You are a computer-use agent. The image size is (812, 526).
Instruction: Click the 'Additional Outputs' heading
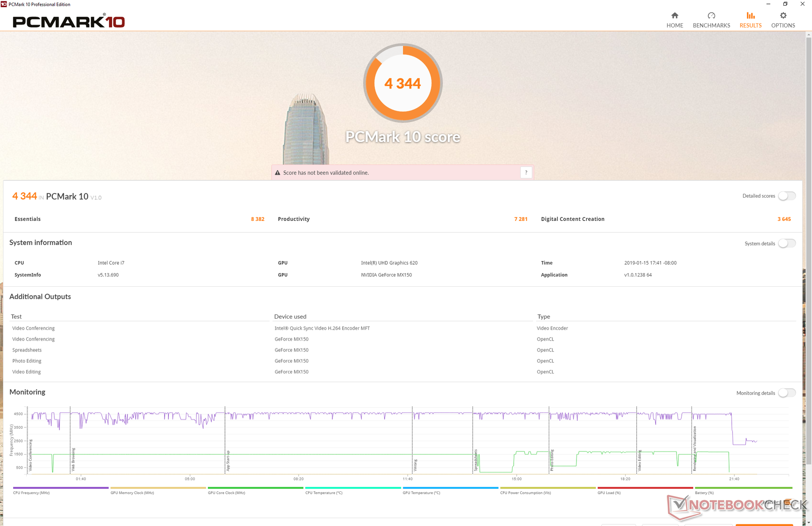(40, 297)
